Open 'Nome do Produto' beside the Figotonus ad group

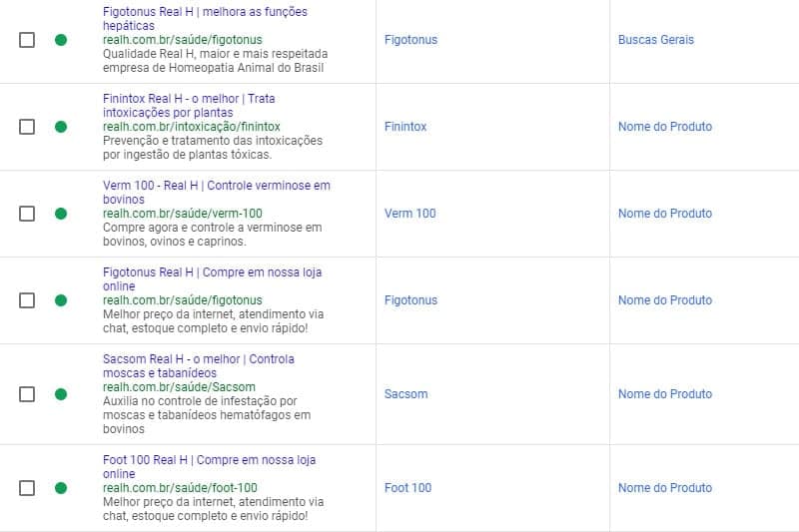665,300
